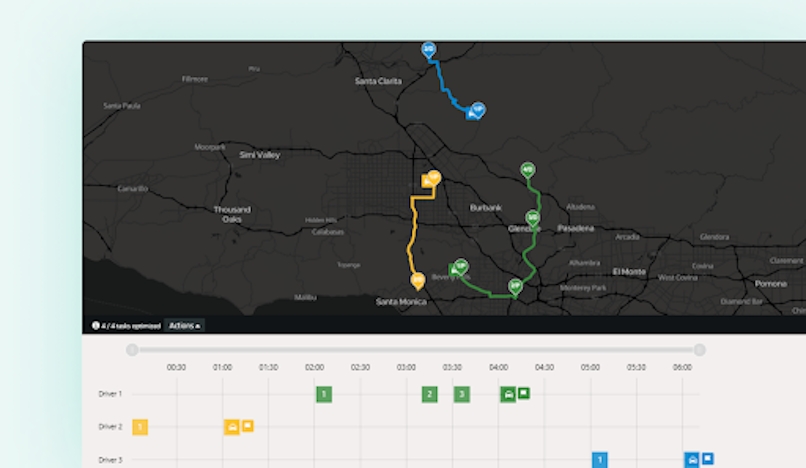Image resolution: width=806 pixels, height=468 pixels.
Task: Click the Santa Monica map label
Action: [x=401, y=302]
